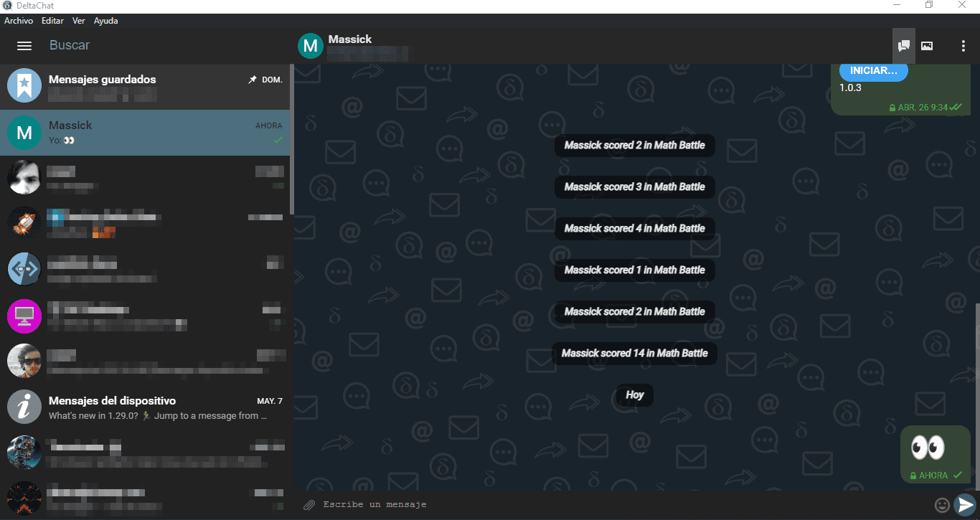This screenshot has height=520, width=980.
Task: Show the chat messages view icon
Action: (x=904, y=46)
